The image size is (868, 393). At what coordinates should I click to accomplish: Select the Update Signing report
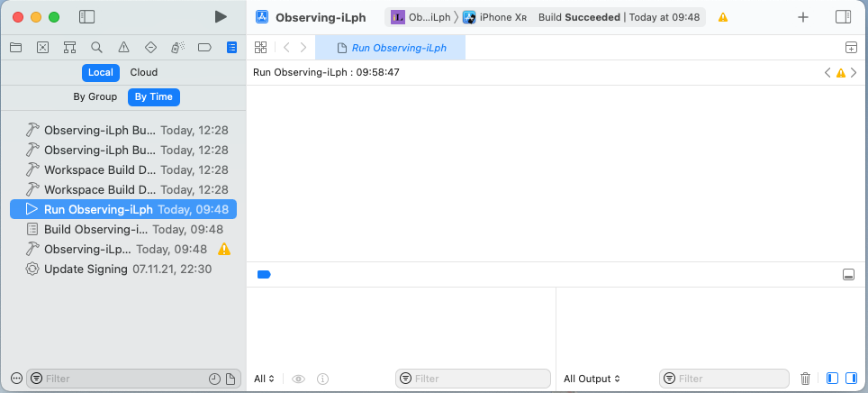123,270
